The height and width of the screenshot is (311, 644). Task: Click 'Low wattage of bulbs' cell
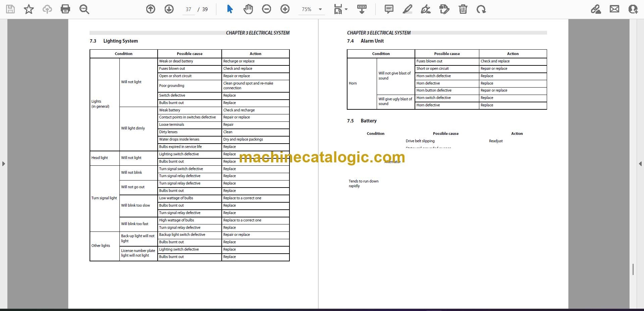coord(190,198)
